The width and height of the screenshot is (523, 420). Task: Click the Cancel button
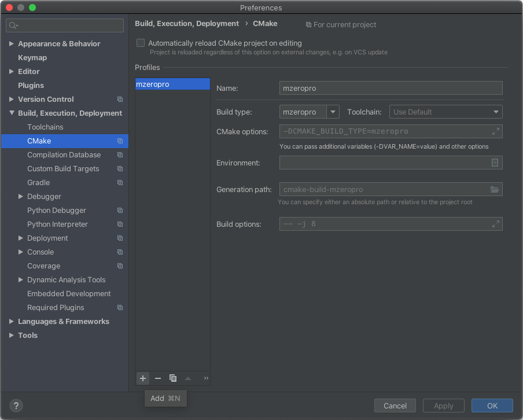tap(395, 406)
